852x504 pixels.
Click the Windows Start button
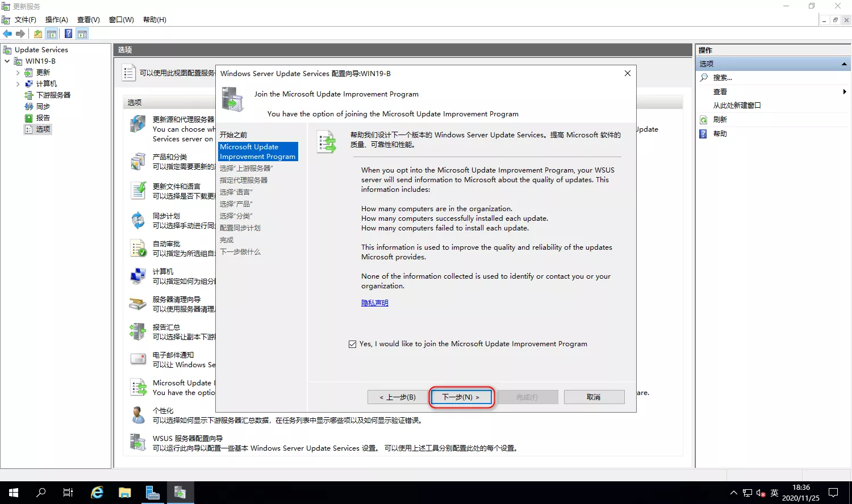(14, 492)
